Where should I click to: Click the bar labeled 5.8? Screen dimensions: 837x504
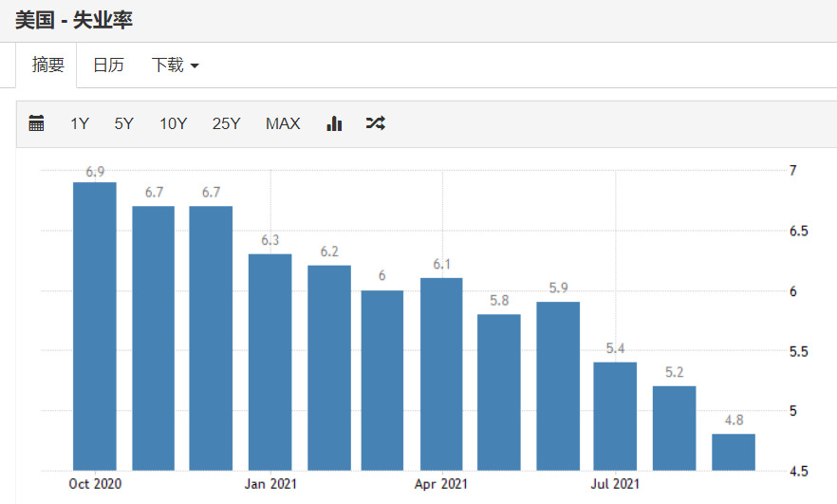point(499,392)
